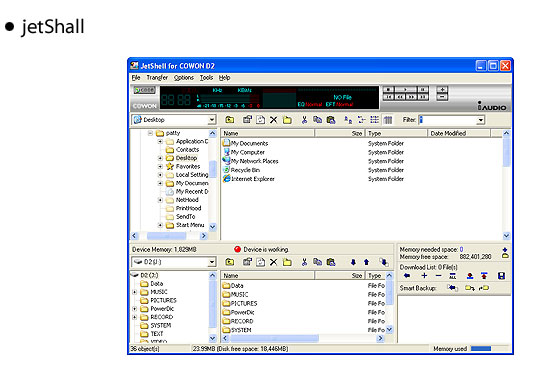This screenshot has height=368, width=560.
Task: Open the Options menu
Action: 184,78
